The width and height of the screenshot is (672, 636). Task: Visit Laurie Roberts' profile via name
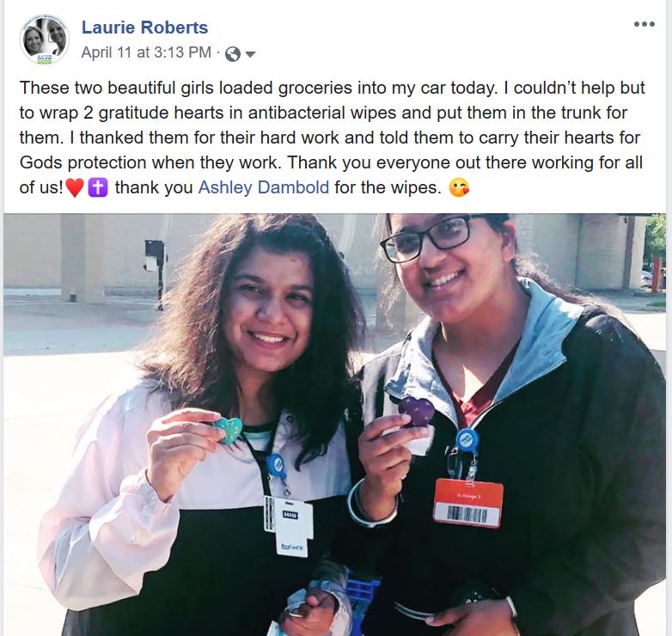tap(145, 28)
